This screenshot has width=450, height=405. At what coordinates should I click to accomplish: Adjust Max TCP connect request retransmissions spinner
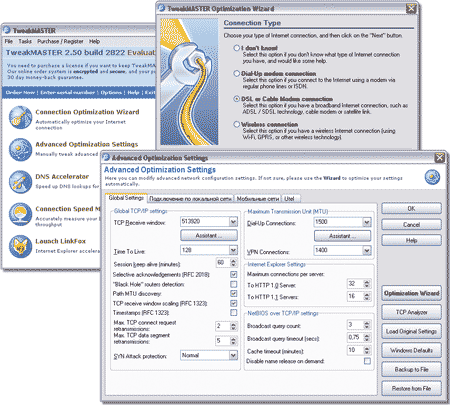[233, 326]
